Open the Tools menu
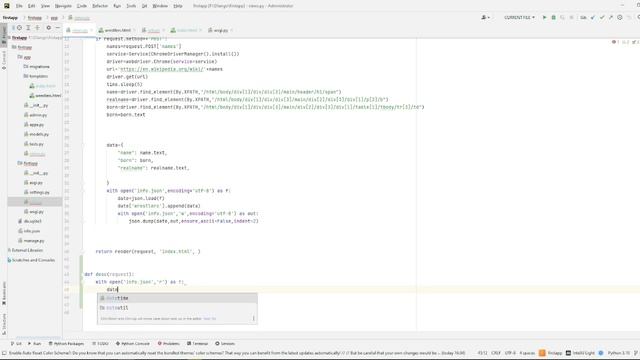640x360 pixels. pyautogui.click(x=131, y=6)
